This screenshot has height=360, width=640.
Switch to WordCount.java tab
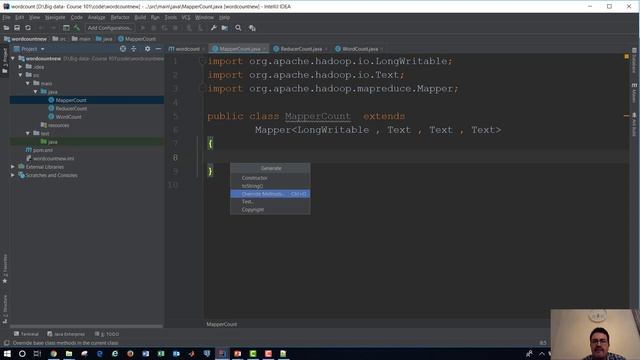pyautogui.click(x=360, y=49)
